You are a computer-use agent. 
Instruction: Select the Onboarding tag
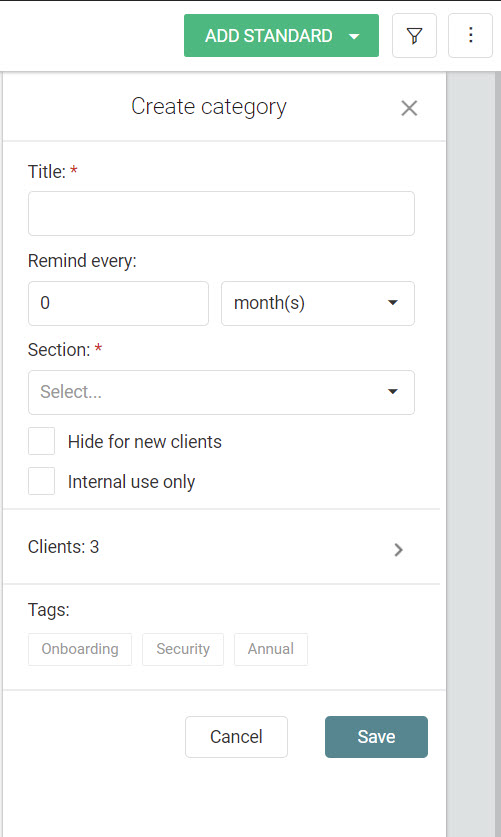click(x=80, y=649)
